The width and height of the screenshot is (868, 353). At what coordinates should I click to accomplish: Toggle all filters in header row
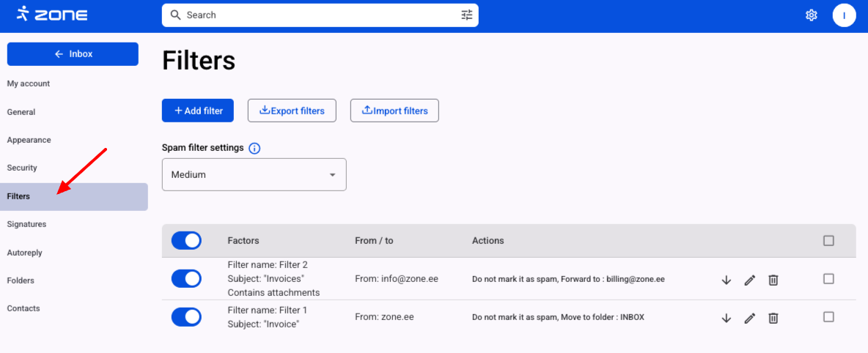(x=186, y=240)
